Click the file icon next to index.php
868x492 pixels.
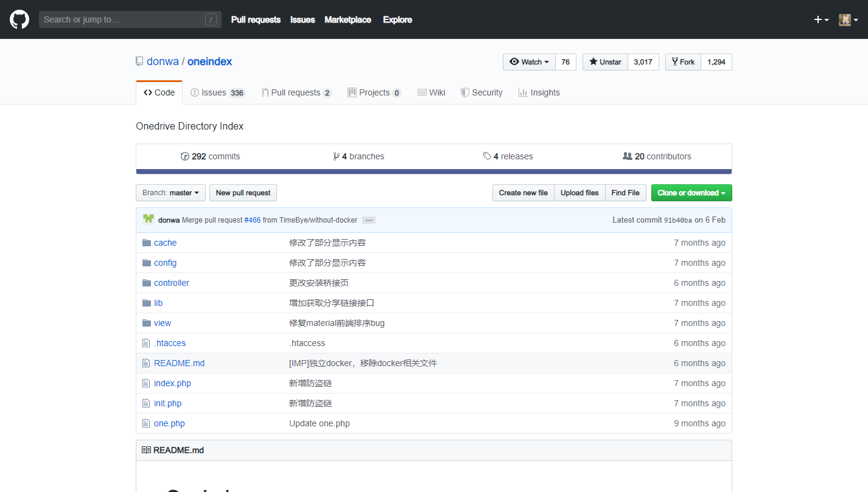pos(146,383)
